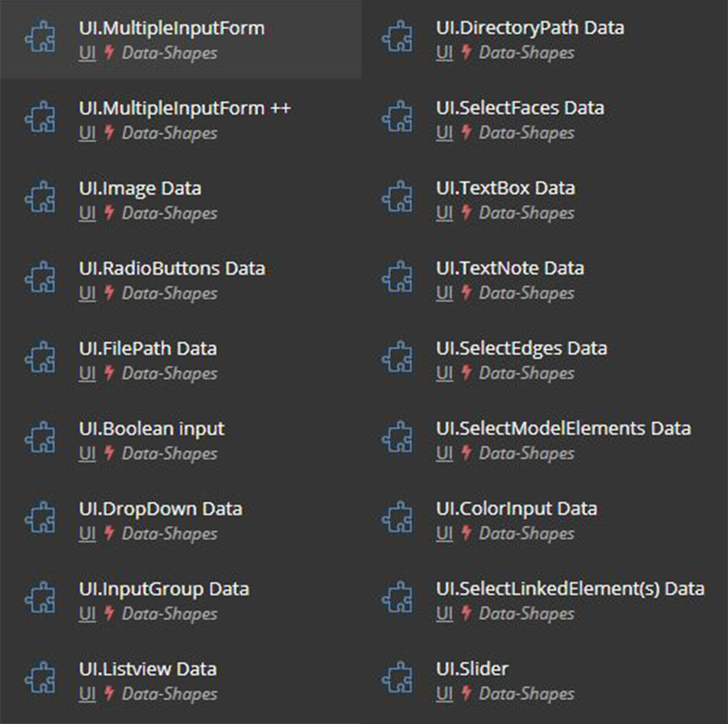Click the lightning bolt beside UI.Listview Data

(x=109, y=694)
